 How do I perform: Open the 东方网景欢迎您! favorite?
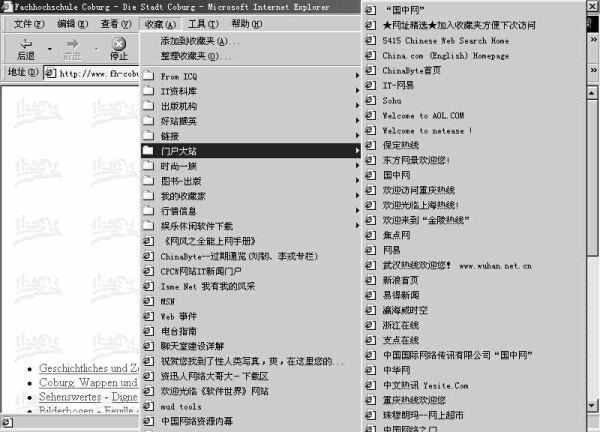(x=474, y=160)
